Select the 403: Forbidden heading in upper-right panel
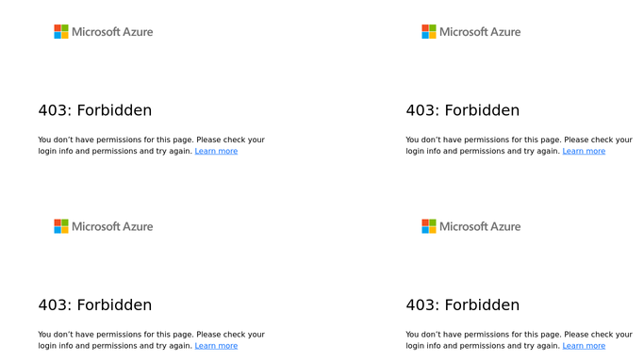Viewport: 644px width, 362px height. (x=462, y=110)
